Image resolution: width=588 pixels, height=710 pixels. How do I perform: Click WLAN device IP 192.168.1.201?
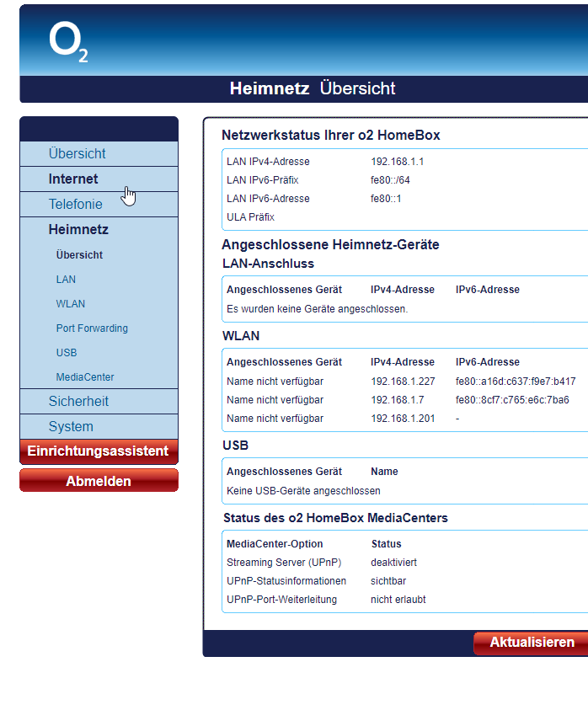pyautogui.click(x=403, y=419)
